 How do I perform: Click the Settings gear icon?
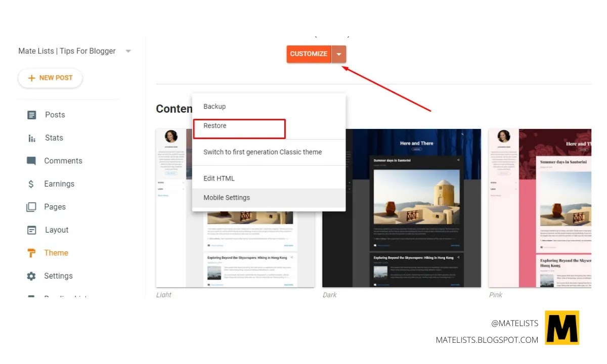pos(31,276)
